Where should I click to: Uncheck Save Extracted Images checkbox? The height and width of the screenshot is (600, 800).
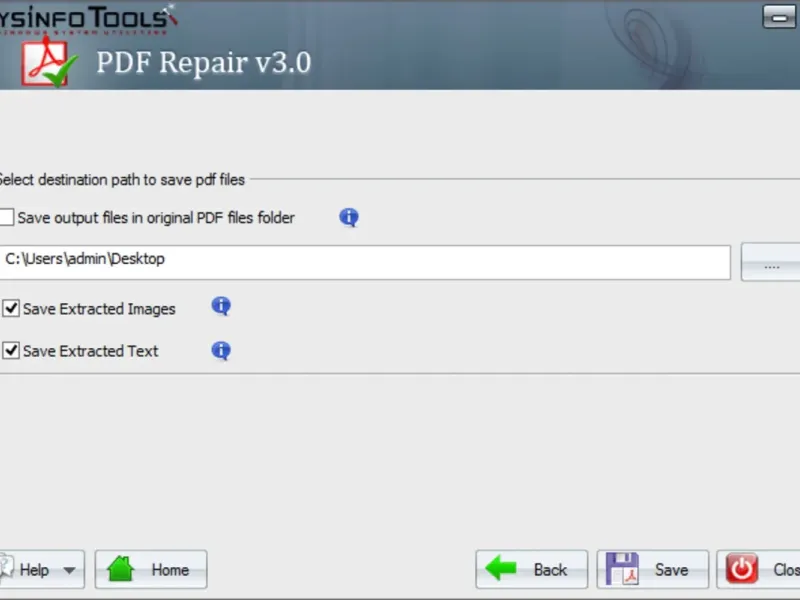tap(11, 309)
